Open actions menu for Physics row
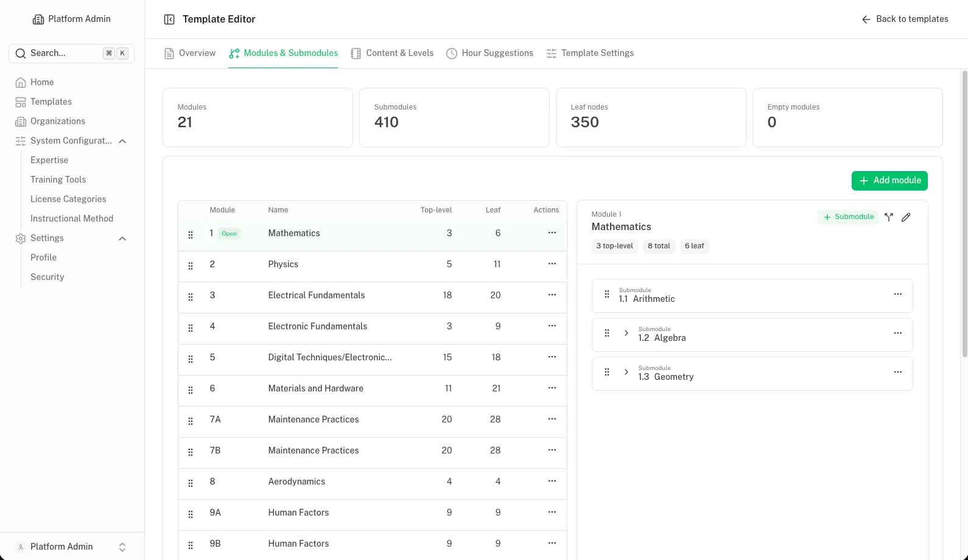Viewport: 968px width, 560px height. [552, 264]
